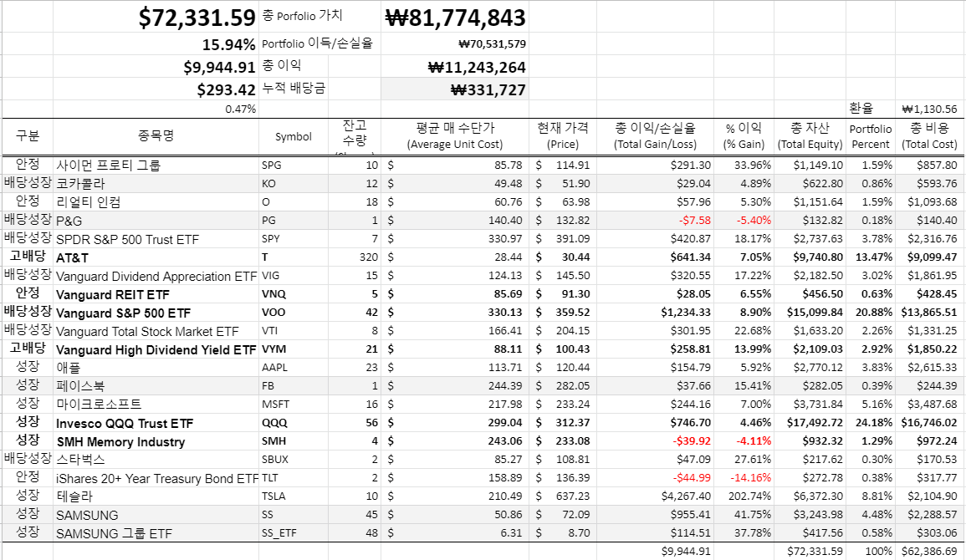Select the % Gain column header
Image resolution: width=966 pixels, height=560 pixels.
744,136
